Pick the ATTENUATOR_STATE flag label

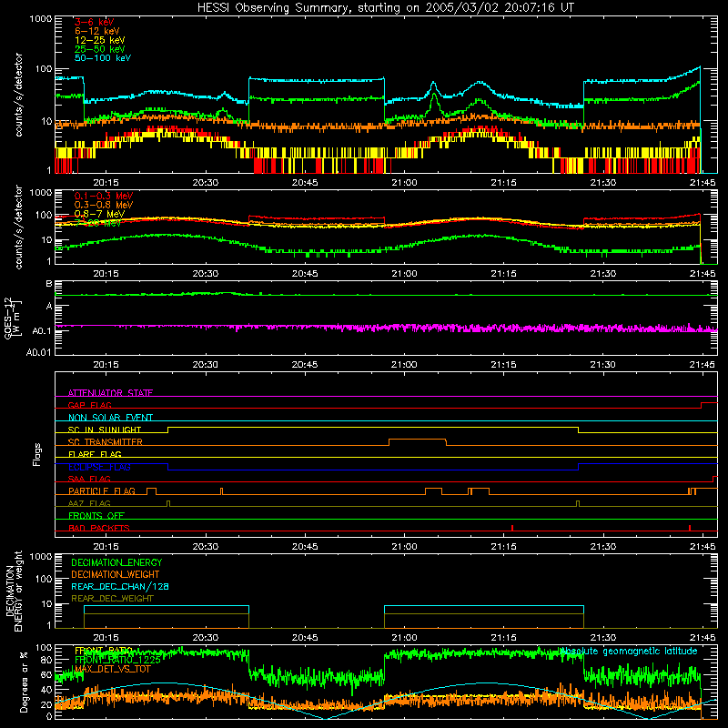(x=110, y=393)
